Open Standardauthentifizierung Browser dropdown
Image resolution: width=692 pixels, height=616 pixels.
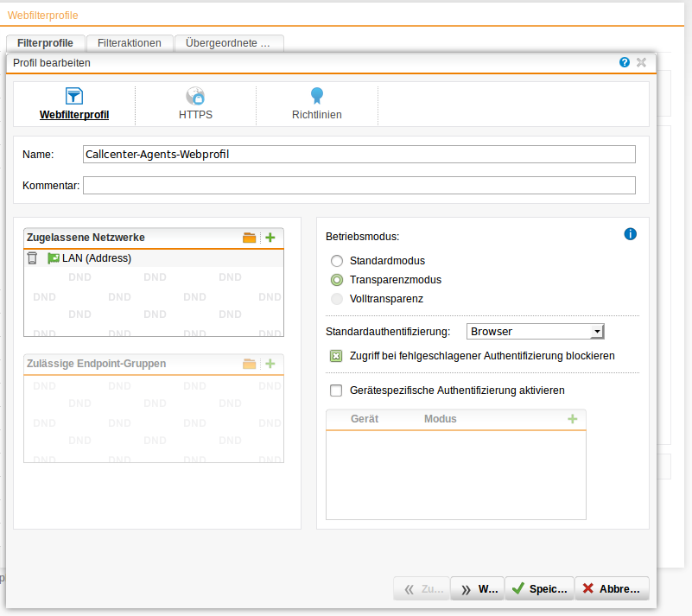(535, 331)
